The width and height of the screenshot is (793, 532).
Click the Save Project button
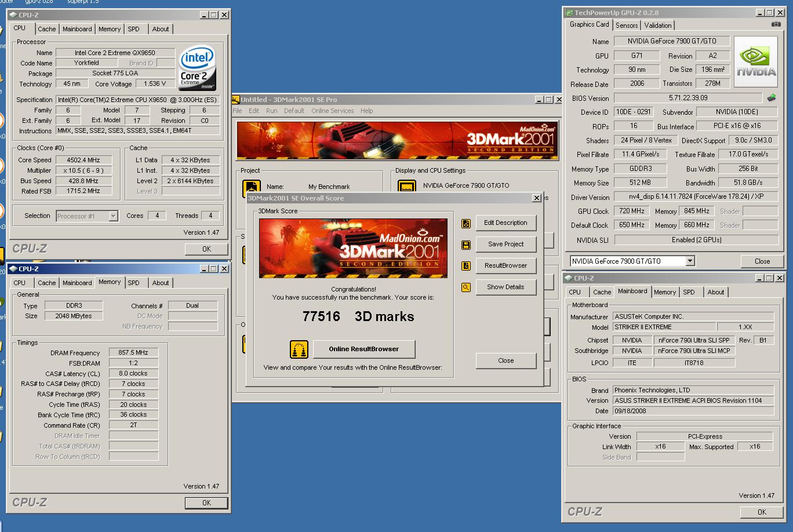(506, 245)
